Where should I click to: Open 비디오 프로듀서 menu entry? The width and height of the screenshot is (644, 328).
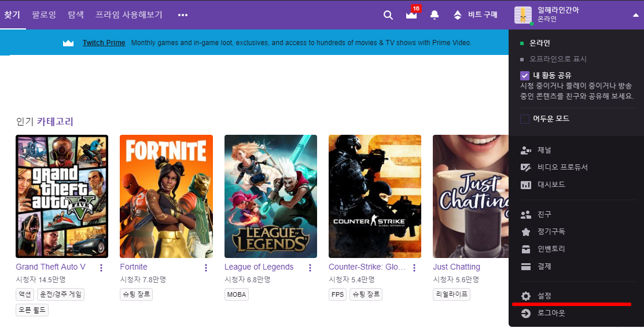(562, 167)
